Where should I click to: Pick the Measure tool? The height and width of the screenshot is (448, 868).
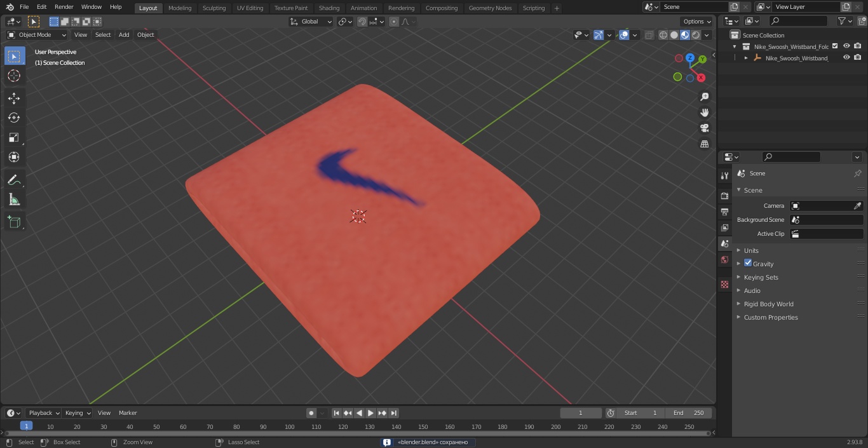(x=14, y=200)
